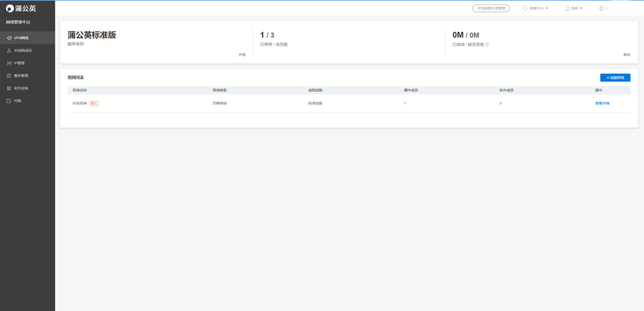Click the 标准线路 cell

point(315,103)
